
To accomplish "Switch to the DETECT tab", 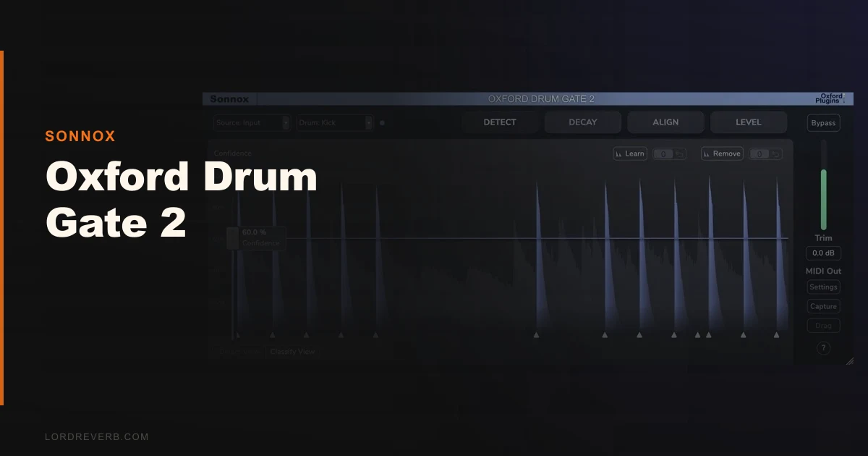I will tap(500, 122).
